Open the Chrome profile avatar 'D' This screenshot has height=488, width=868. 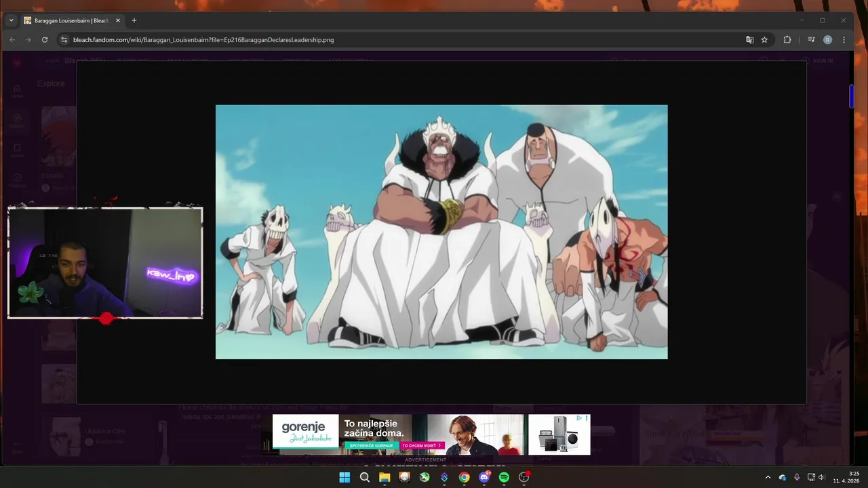[x=827, y=40]
